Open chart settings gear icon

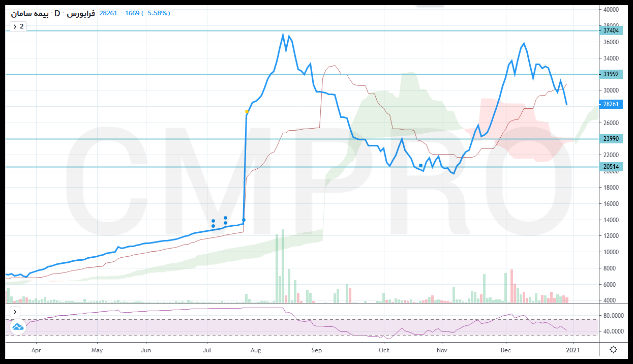[614, 349]
